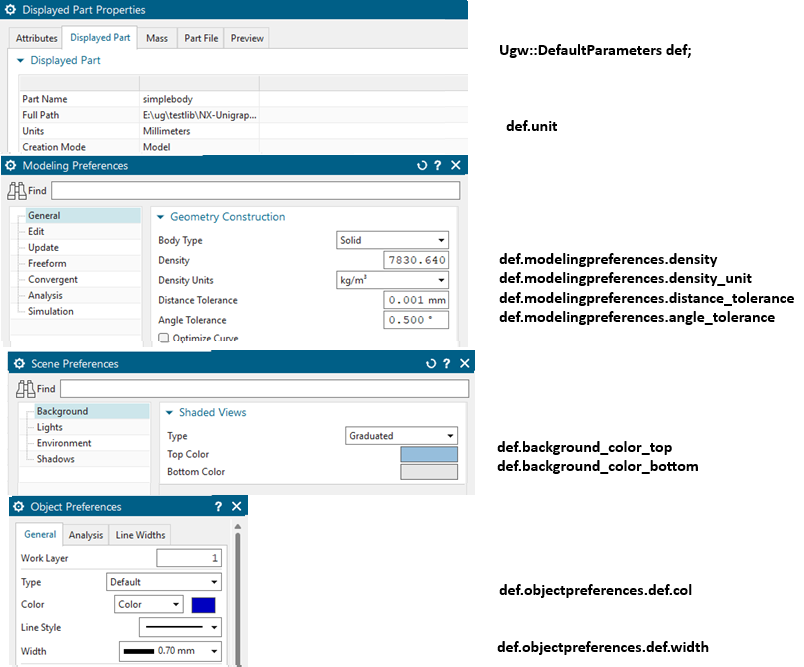804x667 pixels.
Task: Open the Line Style dropdown
Action: 180,627
